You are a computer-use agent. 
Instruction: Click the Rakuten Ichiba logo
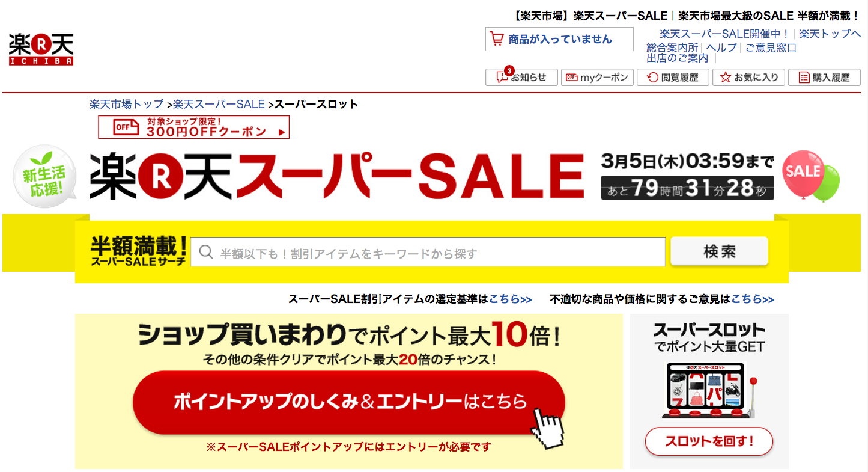click(41, 49)
